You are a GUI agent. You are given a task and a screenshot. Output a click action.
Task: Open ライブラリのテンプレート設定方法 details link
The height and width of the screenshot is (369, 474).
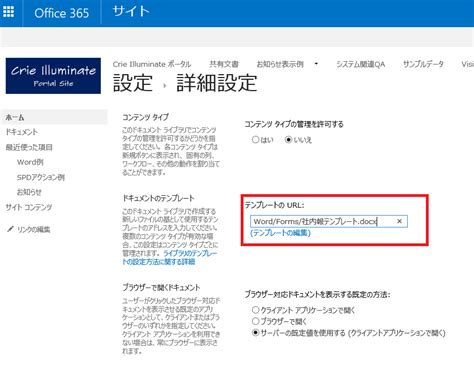[170, 257]
